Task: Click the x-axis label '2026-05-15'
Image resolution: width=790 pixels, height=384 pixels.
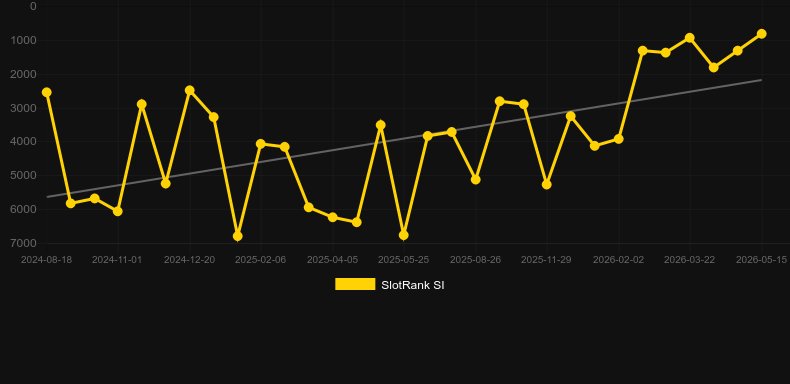Action: coord(761,260)
